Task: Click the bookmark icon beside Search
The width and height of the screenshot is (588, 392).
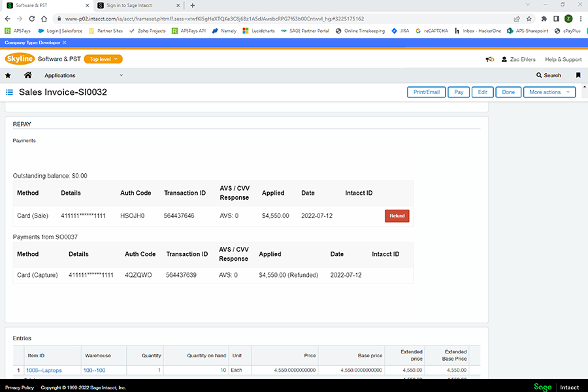Action: coord(578,75)
